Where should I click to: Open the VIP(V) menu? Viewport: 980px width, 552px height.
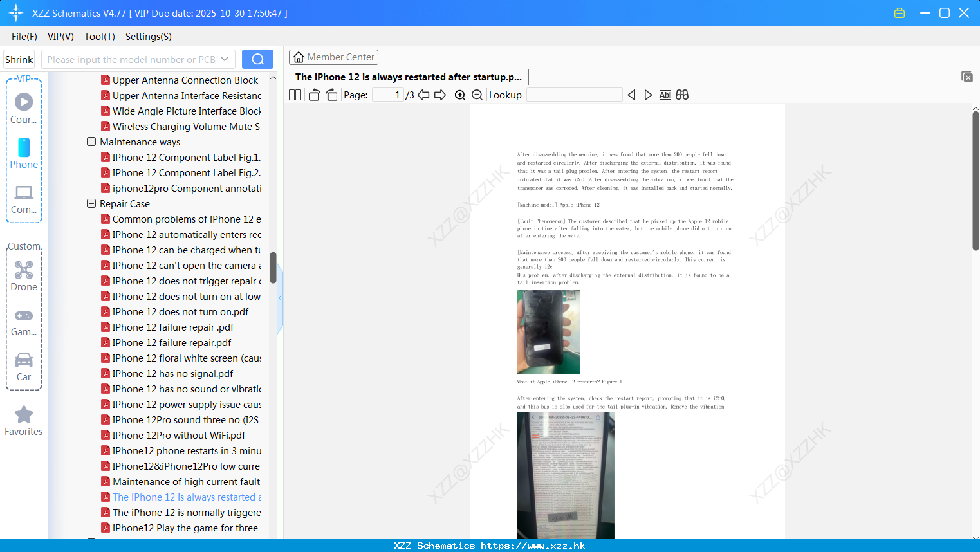point(60,37)
